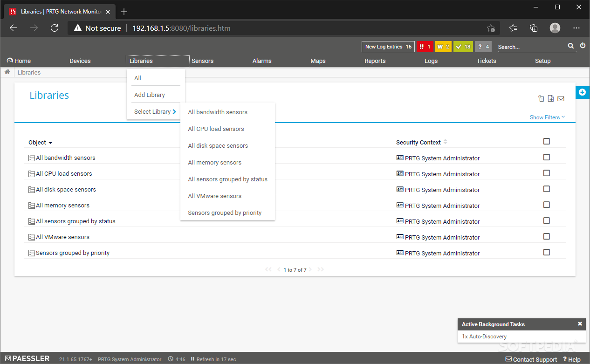Check the All VMware sensors row checkbox
This screenshot has height=364, width=590.
click(547, 236)
